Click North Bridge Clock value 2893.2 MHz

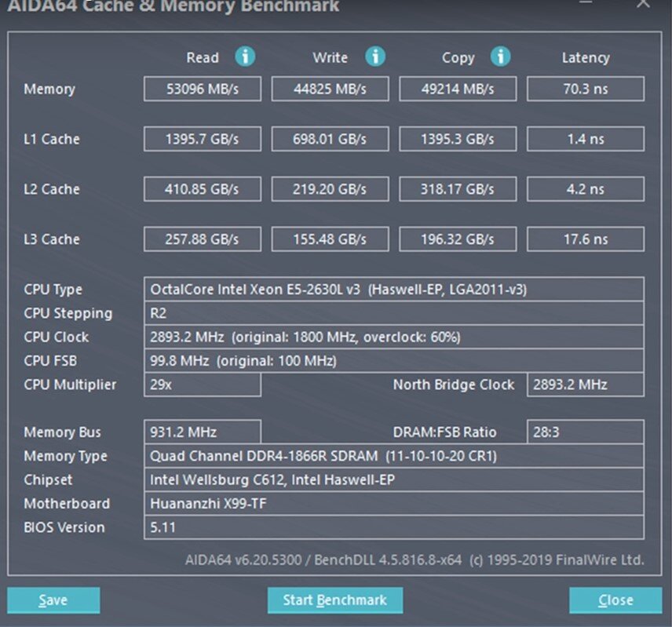[586, 385]
